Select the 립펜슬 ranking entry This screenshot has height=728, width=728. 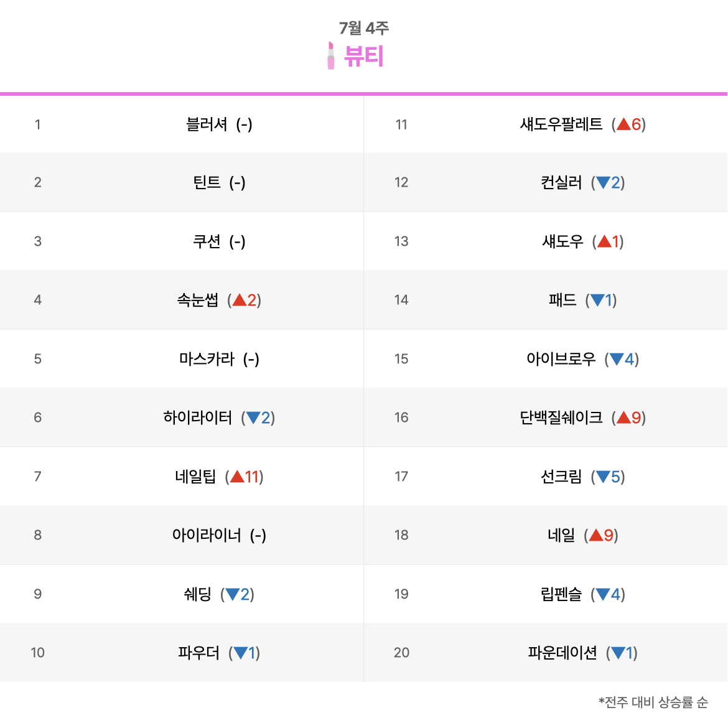[561, 594]
